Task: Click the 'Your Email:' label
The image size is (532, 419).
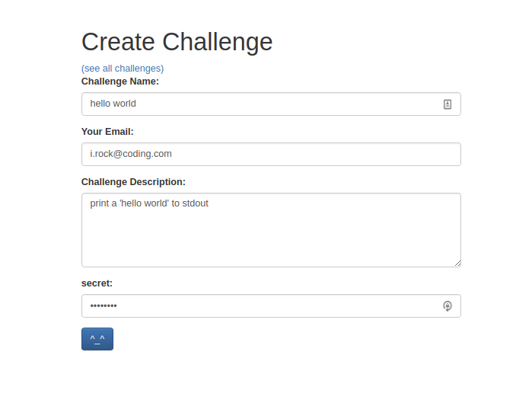Action: pos(107,132)
